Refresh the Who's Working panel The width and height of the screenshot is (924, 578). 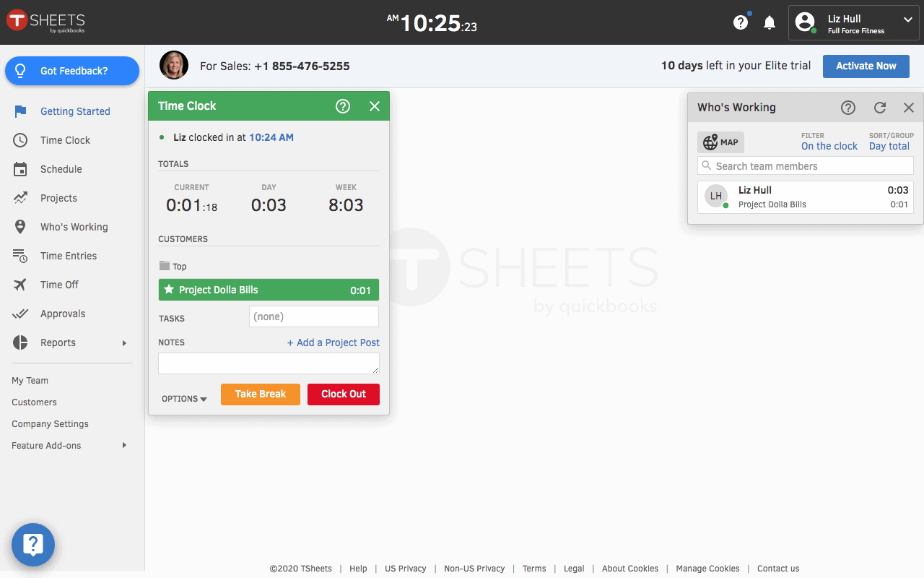click(880, 108)
